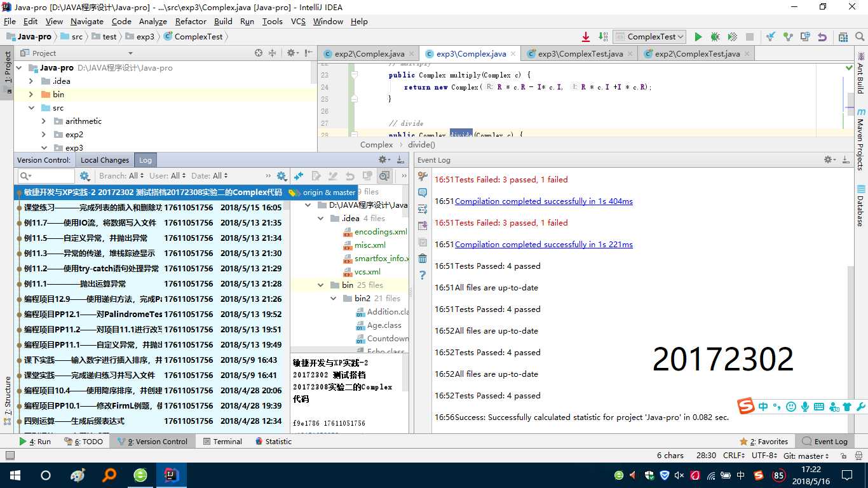
Task: Open the Project panel gear settings
Action: [292, 53]
